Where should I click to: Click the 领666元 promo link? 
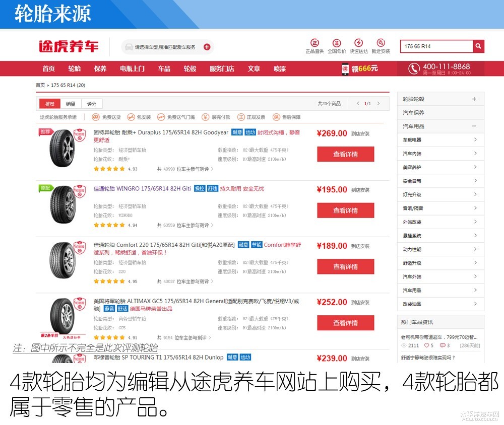click(x=364, y=69)
